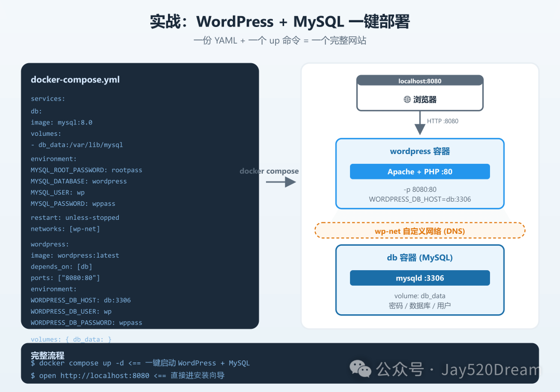Click the 'open http://localhost:8080' command line
560x392 pixels.
pos(128,375)
